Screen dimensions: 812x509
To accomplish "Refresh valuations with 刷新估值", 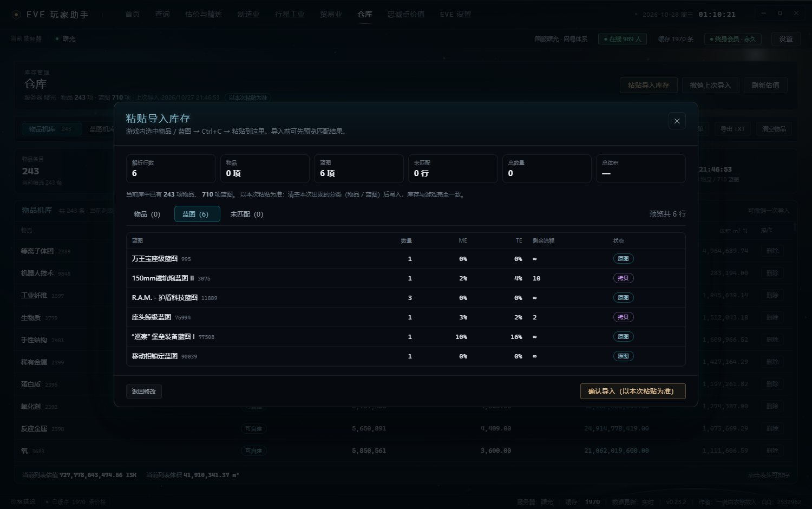I will point(765,85).
